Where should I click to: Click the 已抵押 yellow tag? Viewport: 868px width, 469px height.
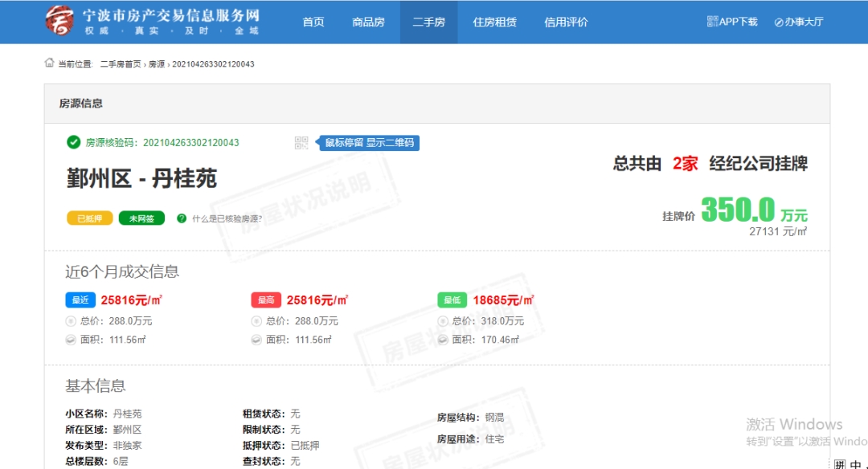tap(90, 218)
